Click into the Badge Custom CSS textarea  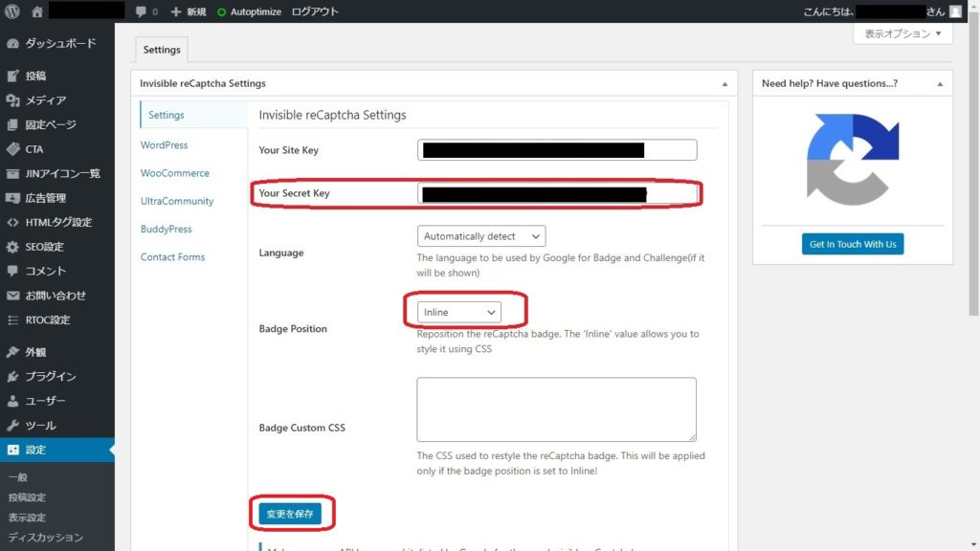(x=556, y=409)
